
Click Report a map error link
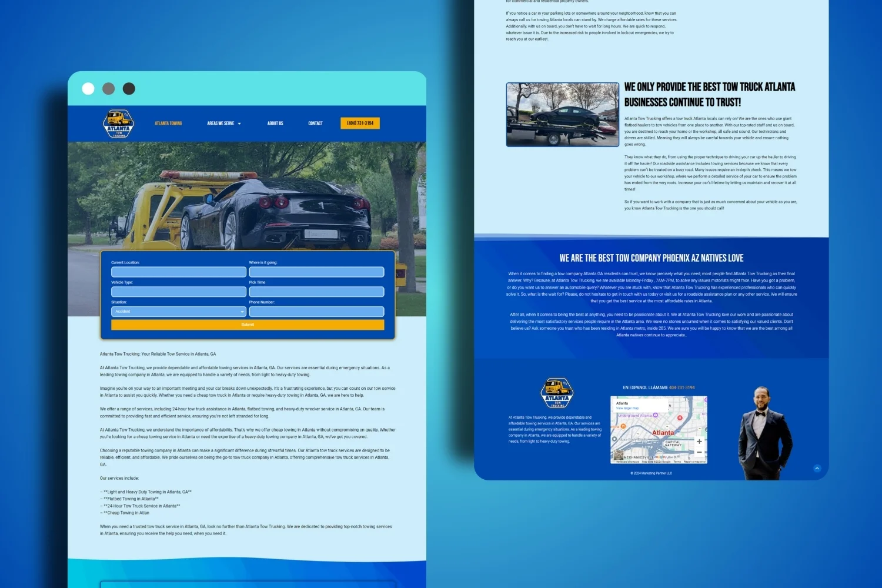(696, 462)
